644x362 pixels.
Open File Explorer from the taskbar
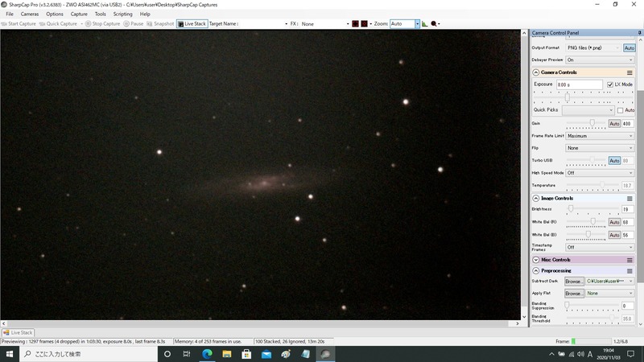[x=227, y=354]
